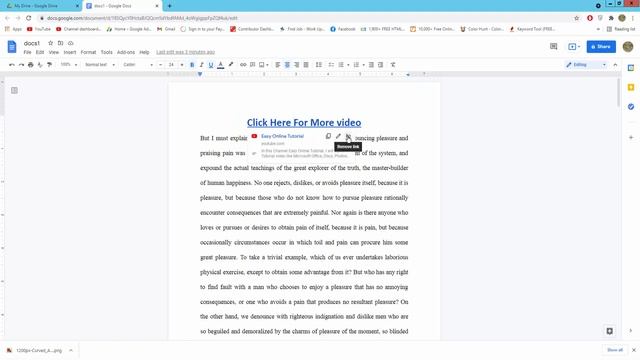Open the Normal text style dropdown

point(100,64)
